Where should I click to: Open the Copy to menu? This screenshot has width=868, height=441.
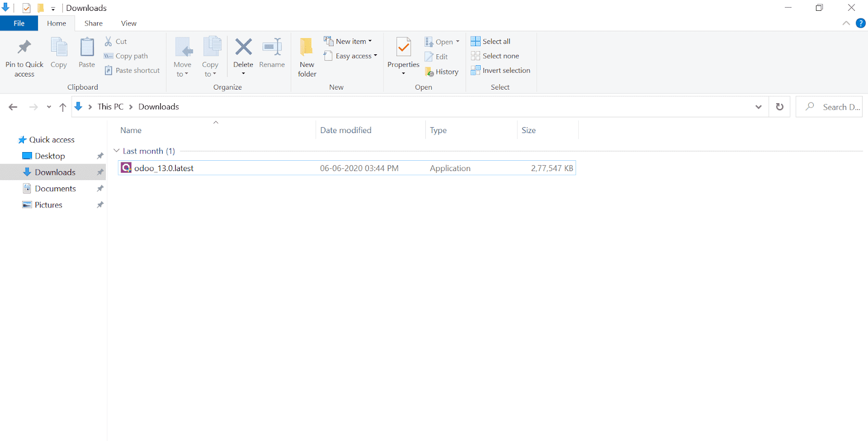pyautogui.click(x=210, y=58)
